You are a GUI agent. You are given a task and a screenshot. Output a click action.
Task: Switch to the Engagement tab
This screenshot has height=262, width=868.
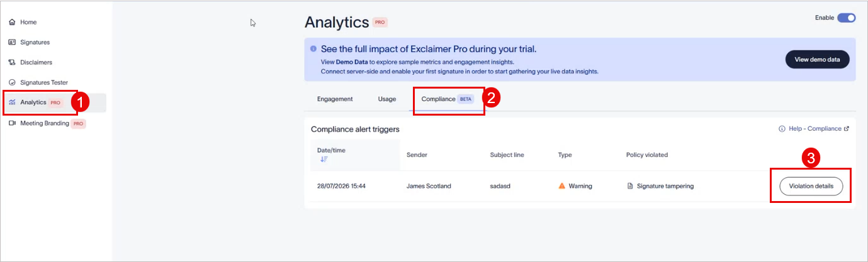tap(335, 99)
